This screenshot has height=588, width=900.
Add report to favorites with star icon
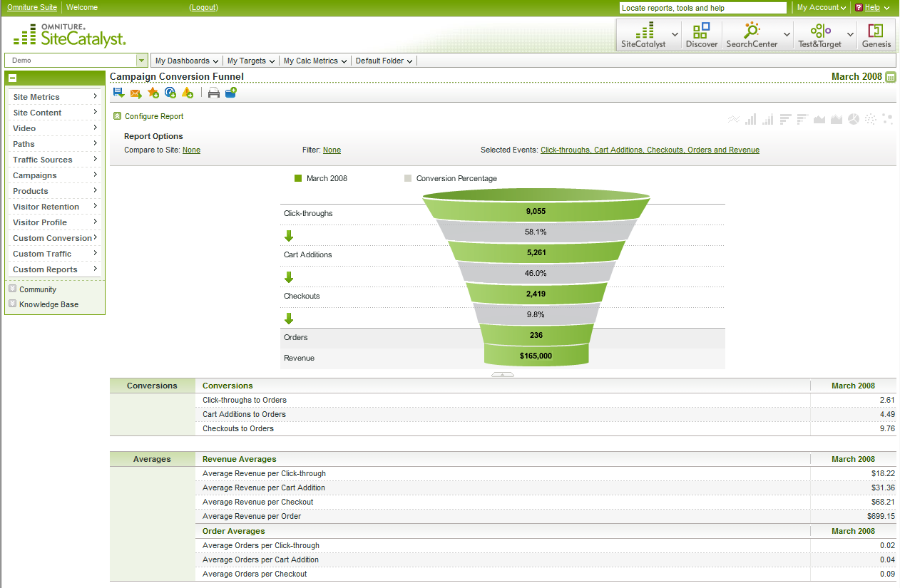pyautogui.click(x=153, y=92)
